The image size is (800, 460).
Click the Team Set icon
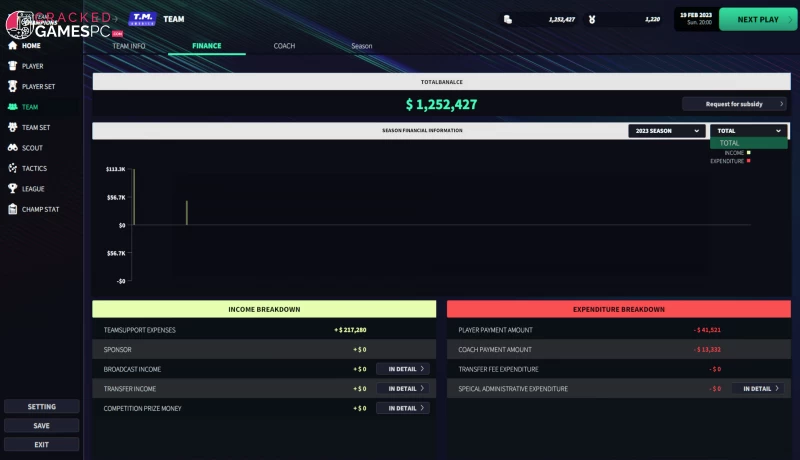pos(12,127)
